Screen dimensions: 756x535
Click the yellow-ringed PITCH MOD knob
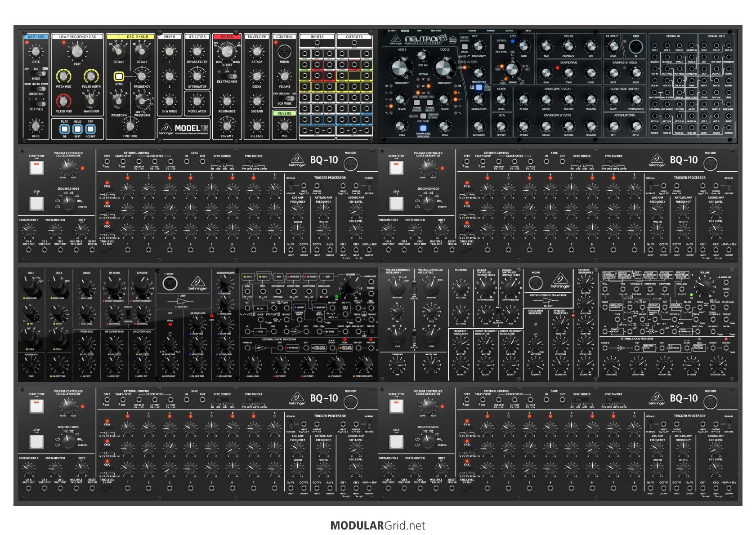pyautogui.click(x=63, y=76)
